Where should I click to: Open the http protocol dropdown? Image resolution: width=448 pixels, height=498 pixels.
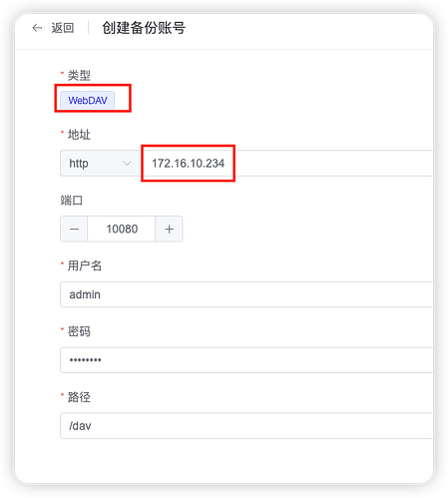point(100,163)
